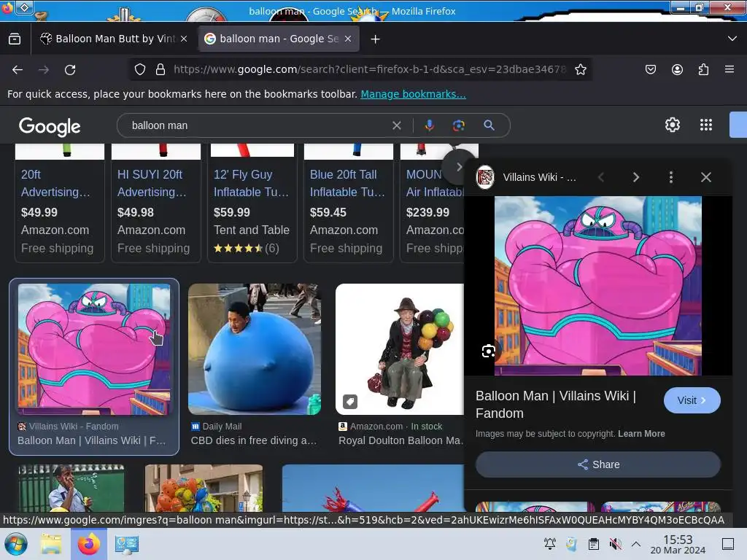Open the Learn More copyright link
Image resolution: width=747 pixels, height=560 pixels.
[641, 434]
